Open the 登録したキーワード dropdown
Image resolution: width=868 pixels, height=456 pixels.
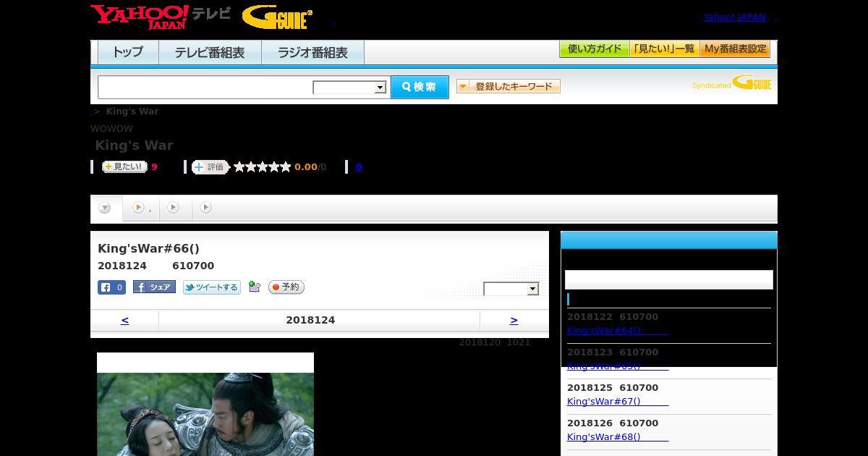click(x=509, y=86)
